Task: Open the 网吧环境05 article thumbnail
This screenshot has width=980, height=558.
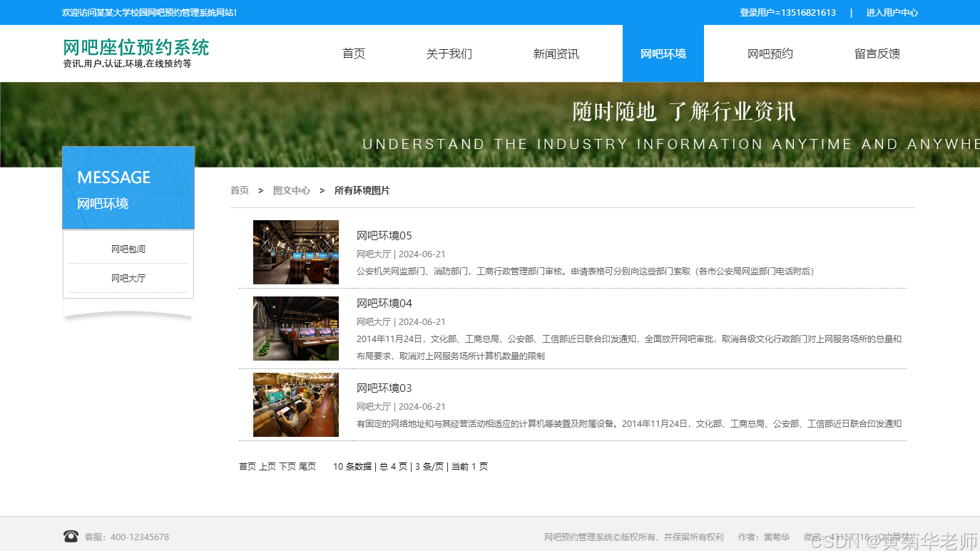Action: (295, 252)
